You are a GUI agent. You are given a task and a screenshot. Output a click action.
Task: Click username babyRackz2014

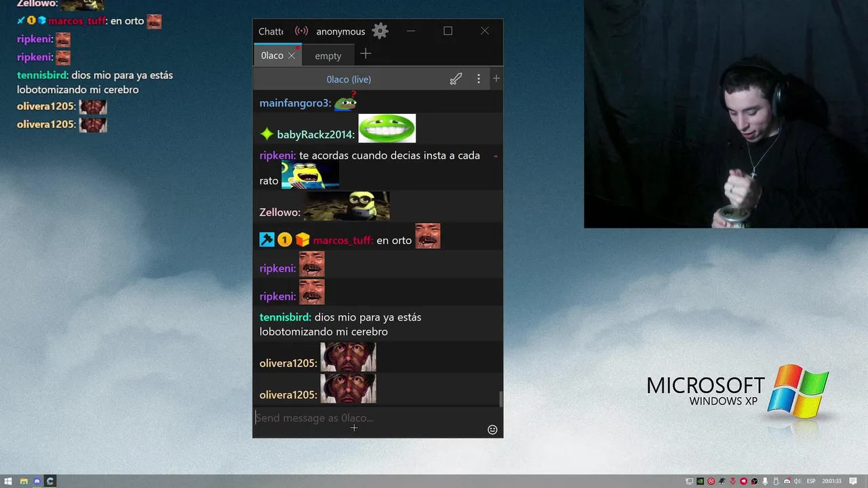click(x=315, y=134)
